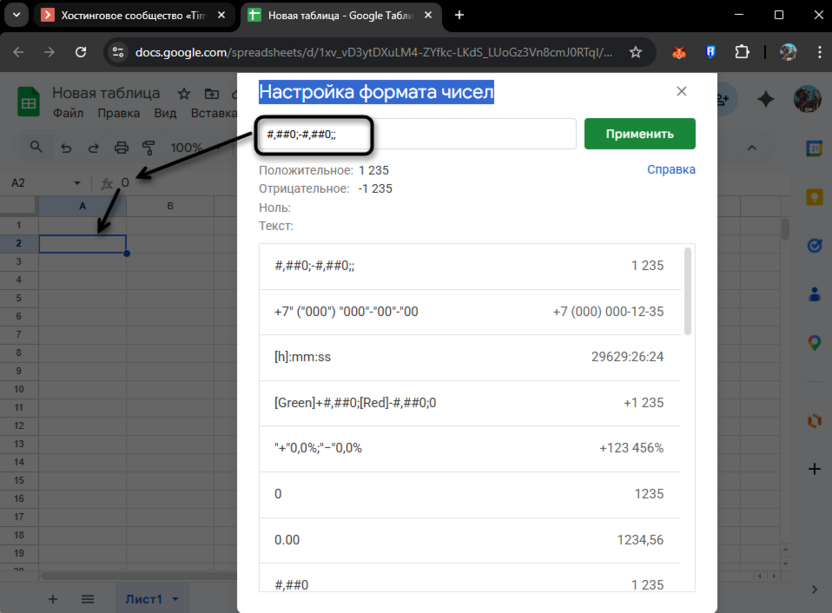
Task: Click the Redo icon in the toolbar
Action: (94, 146)
